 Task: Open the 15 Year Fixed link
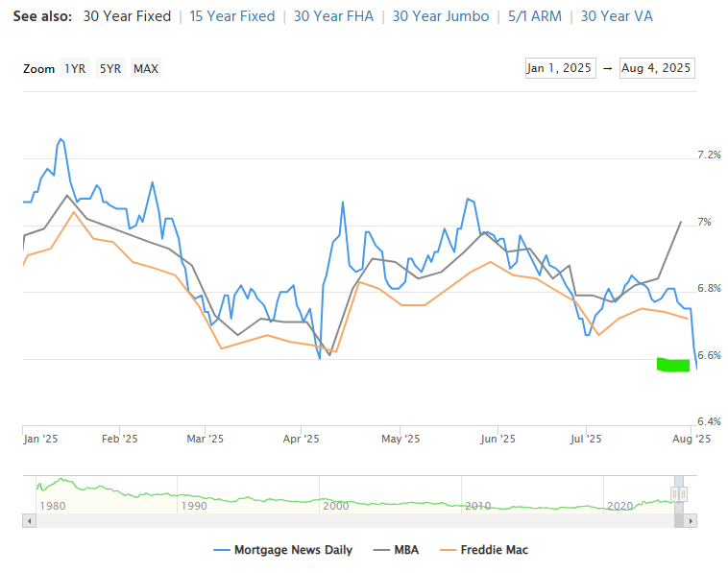[x=231, y=16]
